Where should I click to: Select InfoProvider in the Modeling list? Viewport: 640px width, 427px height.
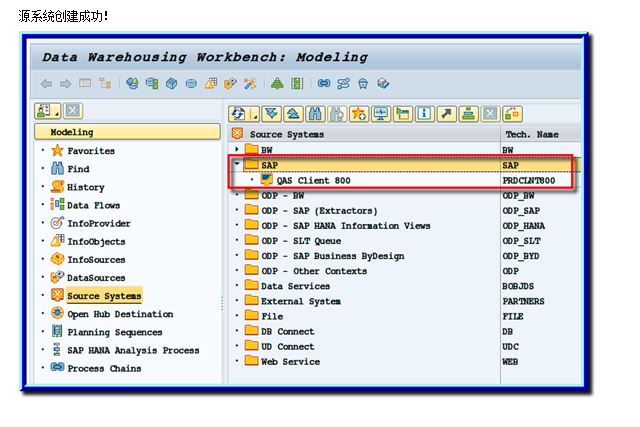[99, 223]
